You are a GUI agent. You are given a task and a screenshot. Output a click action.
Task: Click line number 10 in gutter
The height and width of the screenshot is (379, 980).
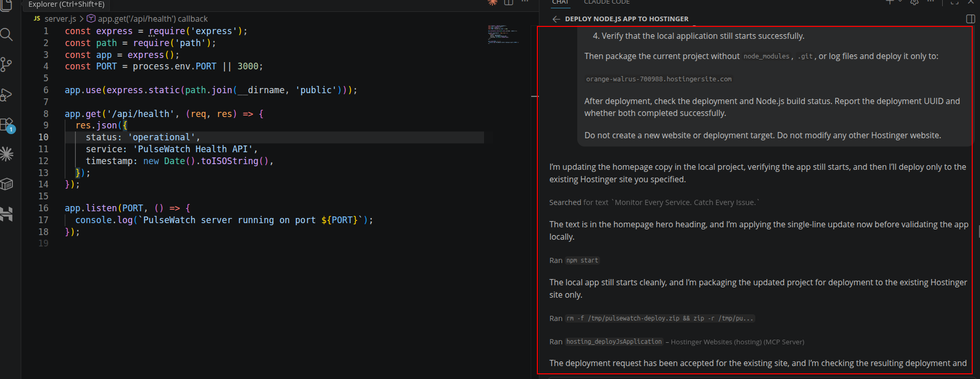tap(43, 137)
